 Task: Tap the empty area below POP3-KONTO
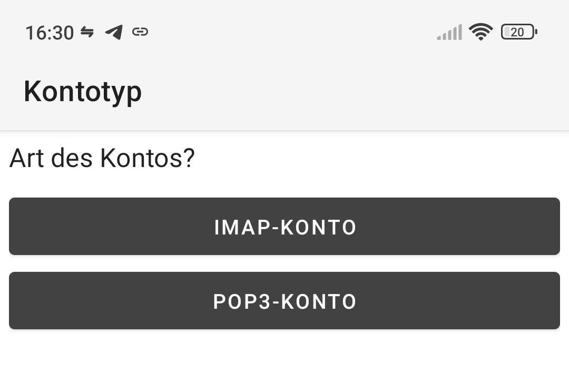click(x=284, y=362)
